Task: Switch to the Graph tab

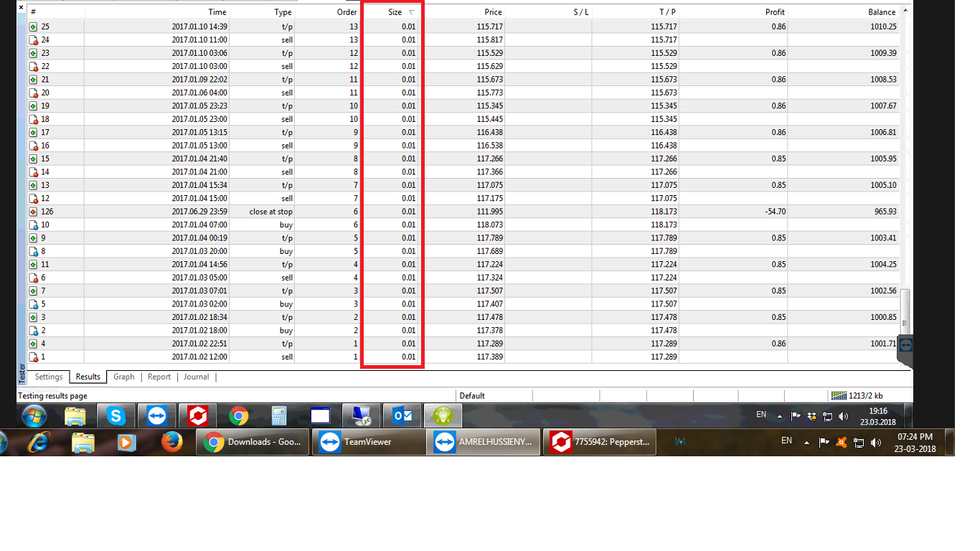Action: point(123,377)
